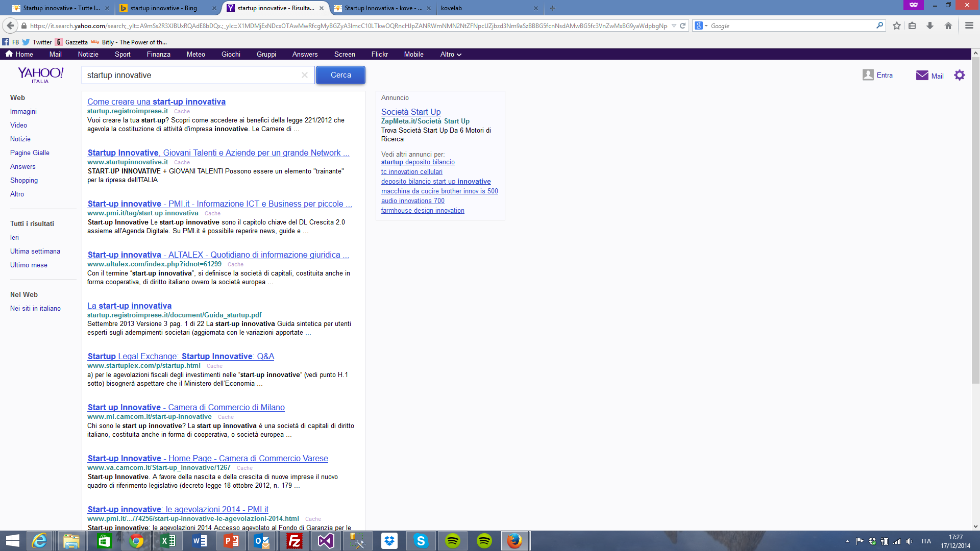Open the 'Società Start Up' ad link
The width and height of the screenshot is (980, 551).
pyautogui.click(x=410, y=112)
